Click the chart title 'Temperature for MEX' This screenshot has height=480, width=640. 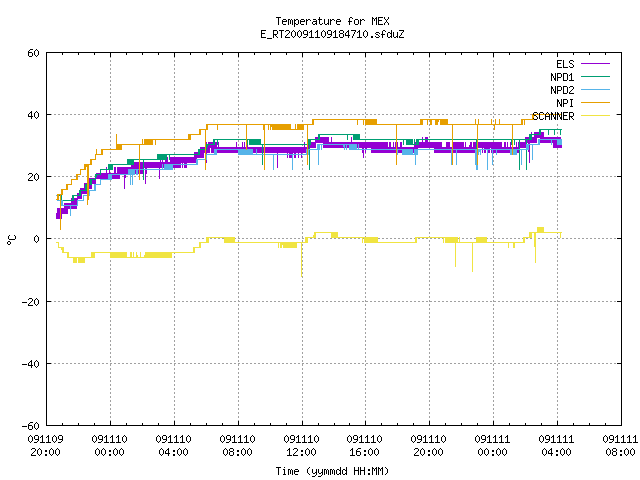point(332,21)
